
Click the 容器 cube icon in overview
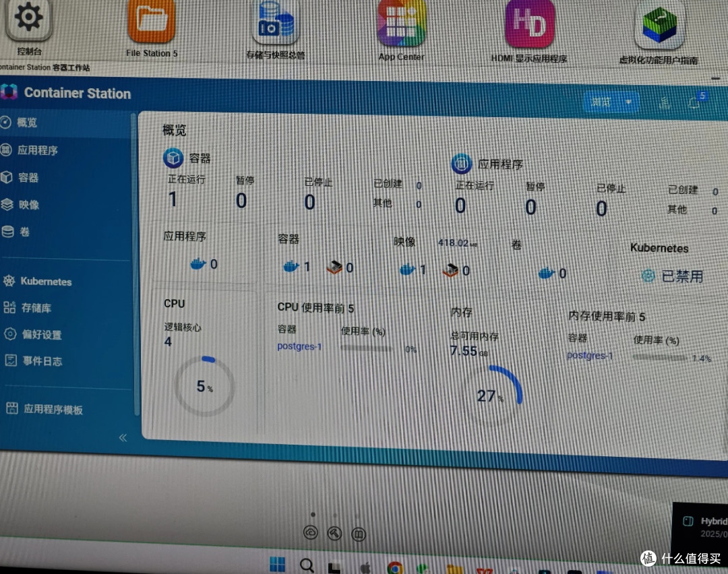[x=173, y=158]
